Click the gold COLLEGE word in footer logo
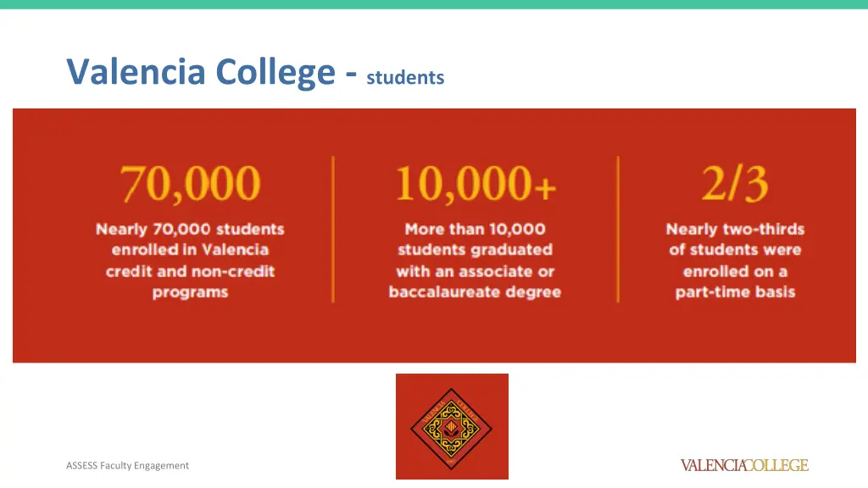Image resolution: width=868 pixels, height=488 pixels. (x=778, y=465)
